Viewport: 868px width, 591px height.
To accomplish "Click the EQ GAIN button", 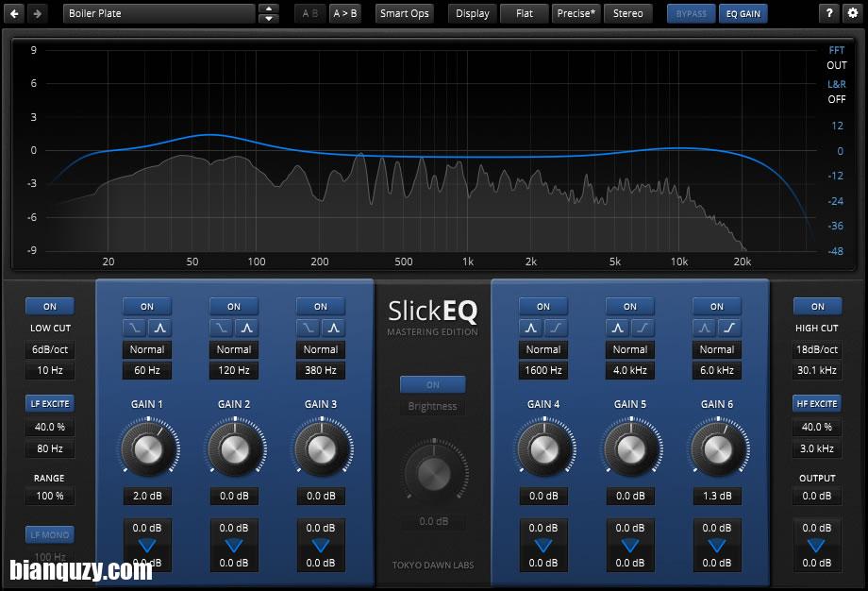I will tap(743, 13).
